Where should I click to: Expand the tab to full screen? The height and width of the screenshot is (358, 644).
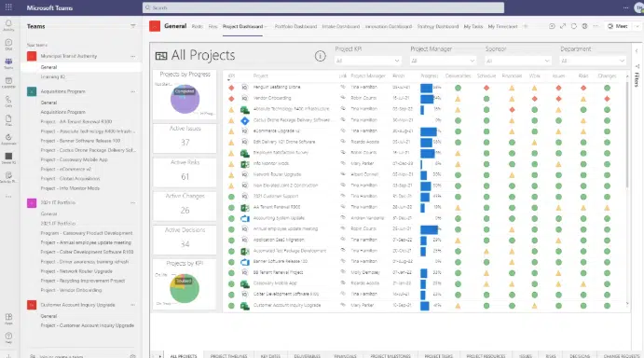pyautogui.click(x=563, y=26)
